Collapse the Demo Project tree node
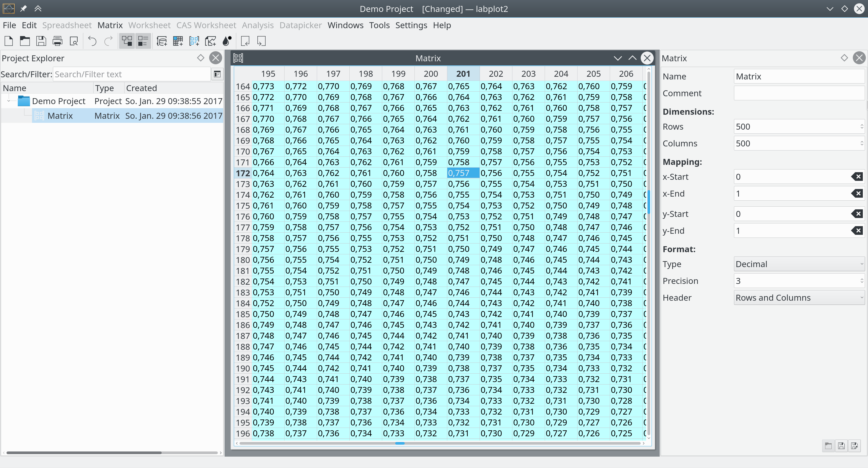Screen dimensions: 868x468 9,101
